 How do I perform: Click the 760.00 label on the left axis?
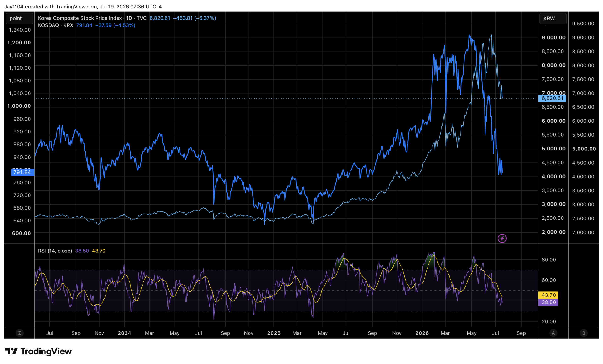pos(22,182)
